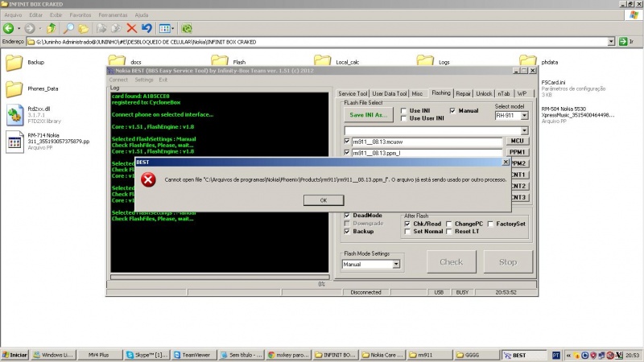Click the red Delete X icon
Viewport: 644px width, 362px height.
point(132,28)
